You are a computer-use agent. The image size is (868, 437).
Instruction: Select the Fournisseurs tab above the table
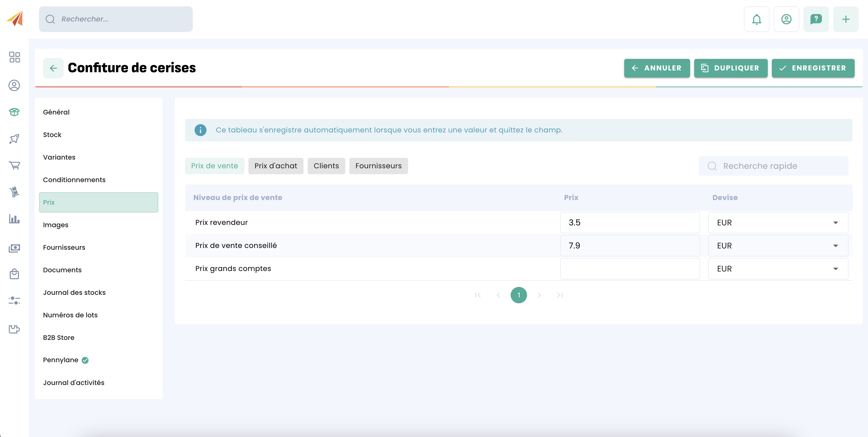coord(378,166)
